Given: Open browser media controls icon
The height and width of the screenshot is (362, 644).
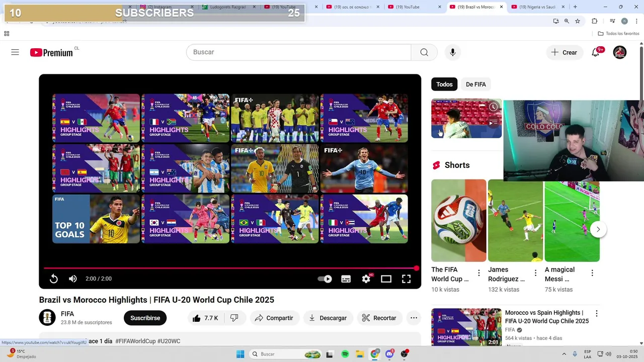Looking at the screenshot, I should 612,21.
